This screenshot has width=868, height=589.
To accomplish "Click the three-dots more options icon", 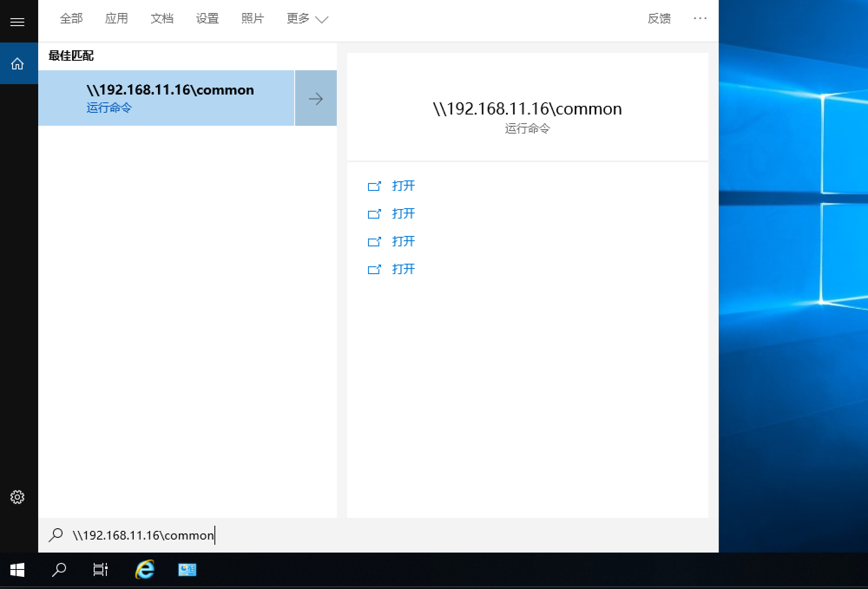I will click(x=700, y=18).
